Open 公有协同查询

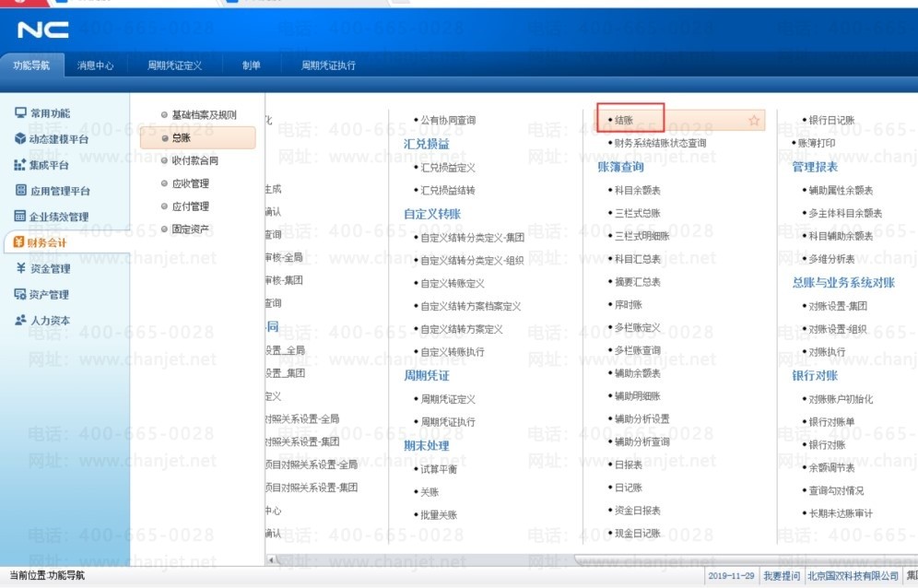coord(448,120)
